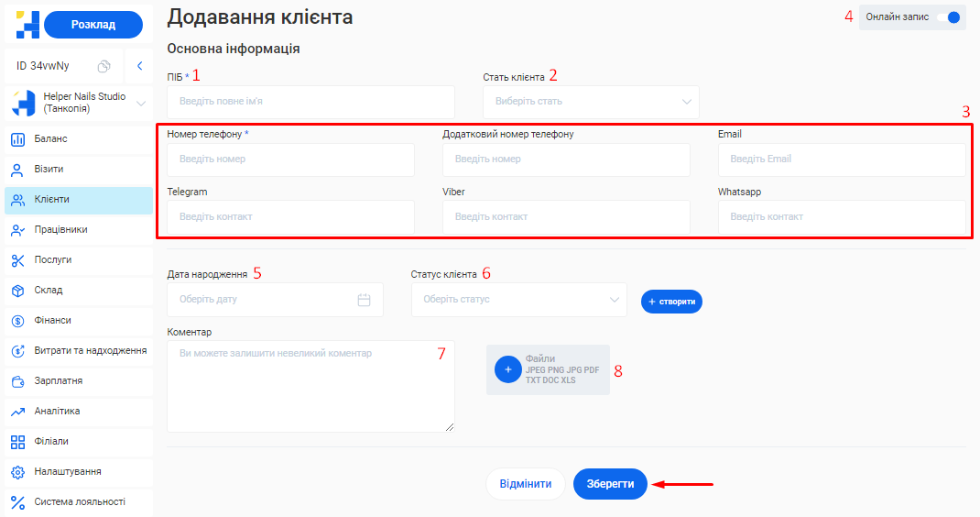Click the Склад box icon
980x517 pixels.
tap(17, 291)
